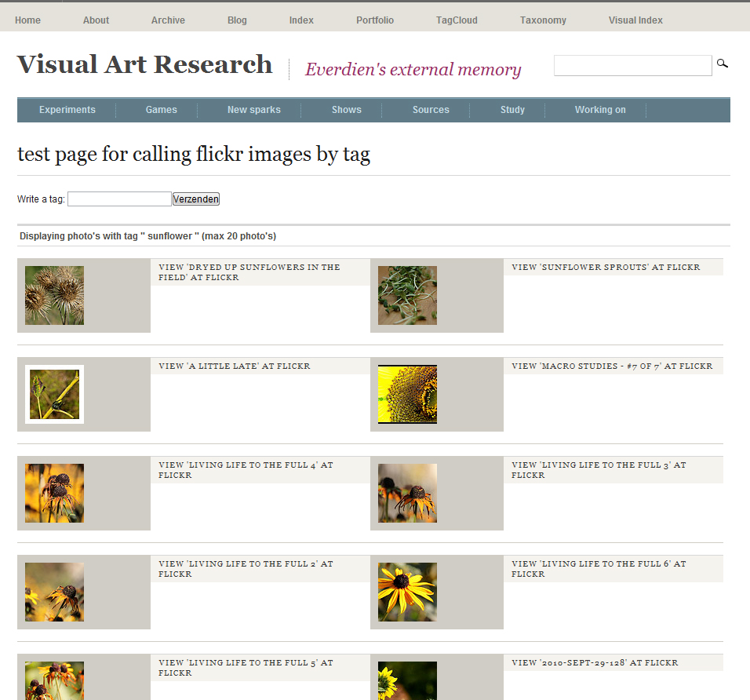The width and height of the screenshot is (750, 700).
Task: Open the Visual Index page
Action: (635, 20)
